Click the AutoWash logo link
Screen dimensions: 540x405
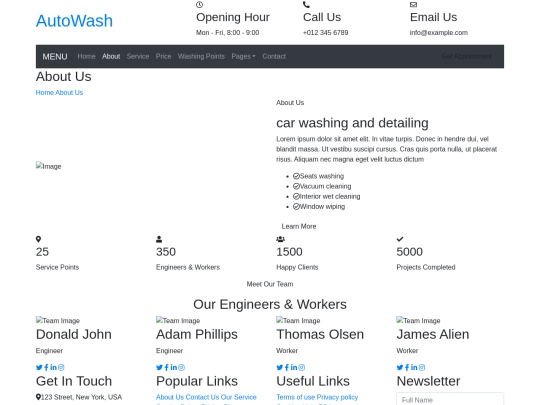point(74,21)
